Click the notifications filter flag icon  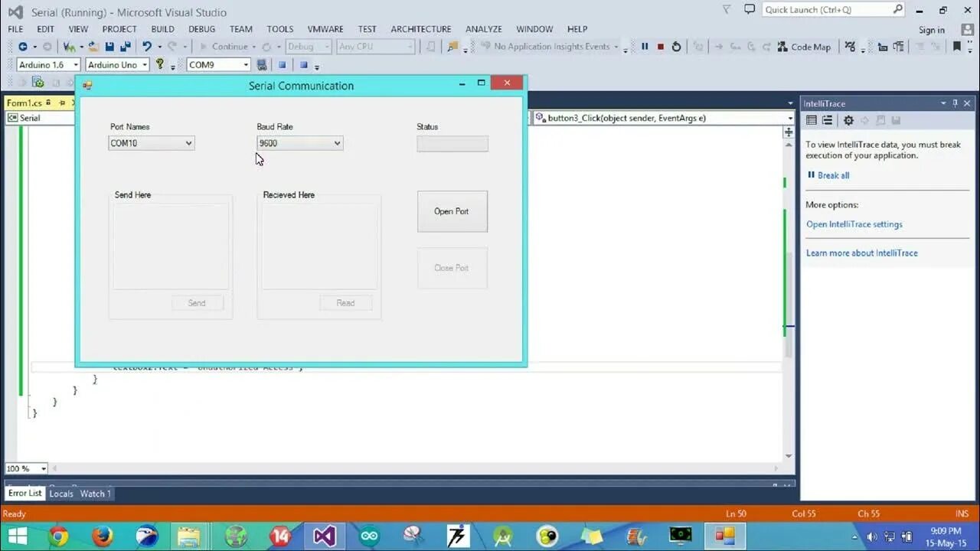(x=727, y=9)
